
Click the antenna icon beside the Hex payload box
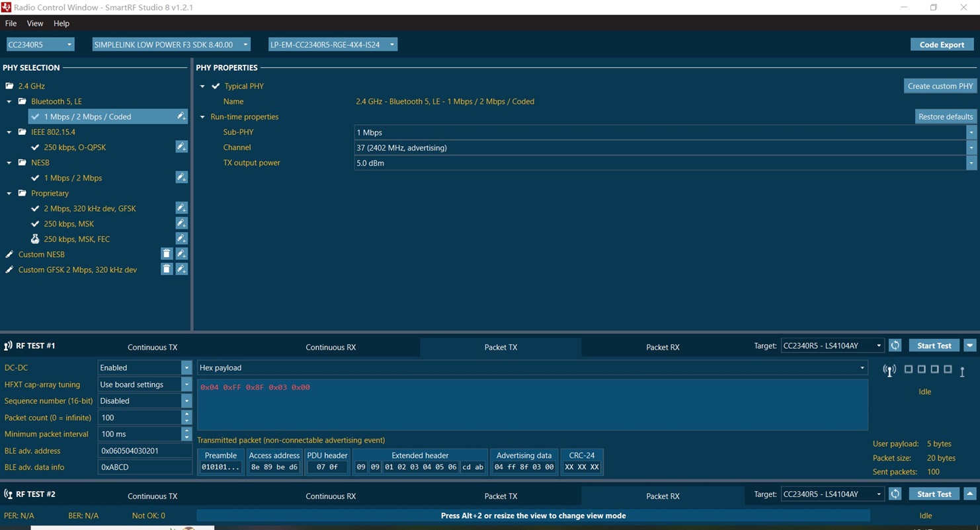890,371
